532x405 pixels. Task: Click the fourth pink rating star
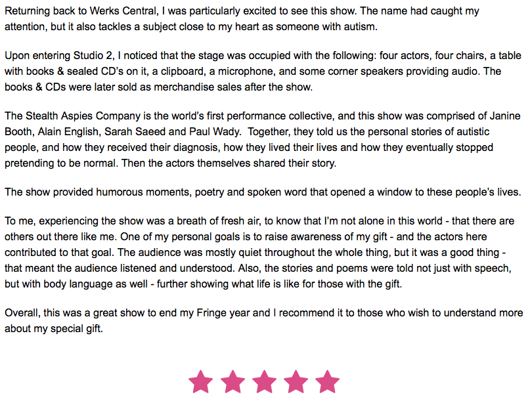(x=296, y=381)
